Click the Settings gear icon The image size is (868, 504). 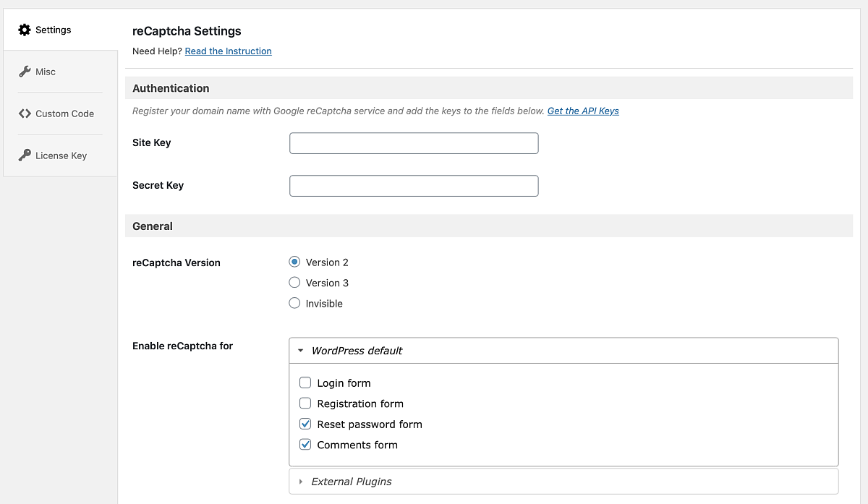tap(25, 30)
